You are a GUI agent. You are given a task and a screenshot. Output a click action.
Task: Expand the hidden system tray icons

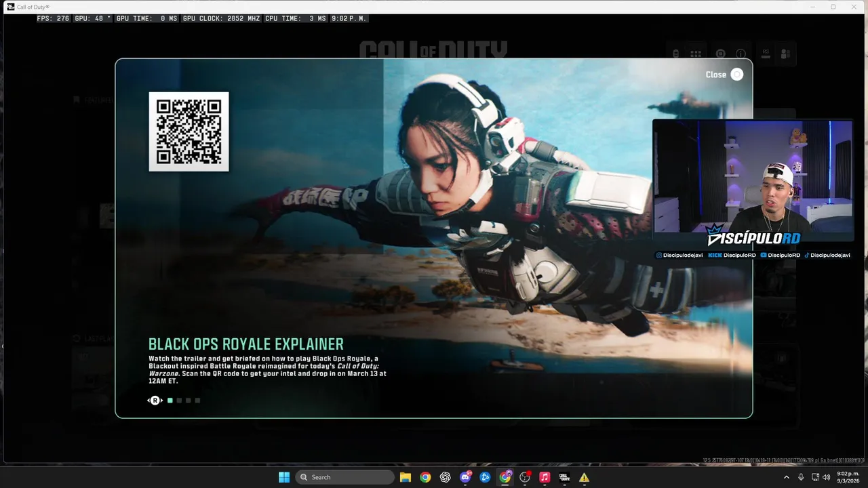[787, 477]
